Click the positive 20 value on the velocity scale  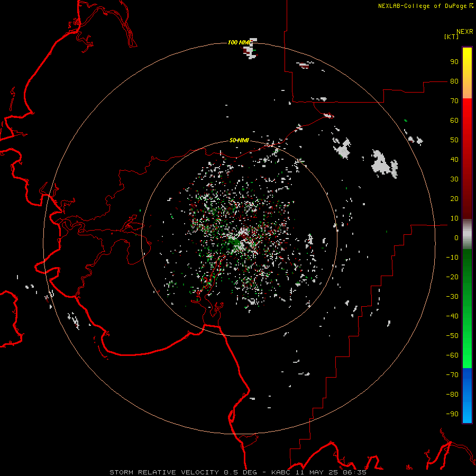click(454, 198)
